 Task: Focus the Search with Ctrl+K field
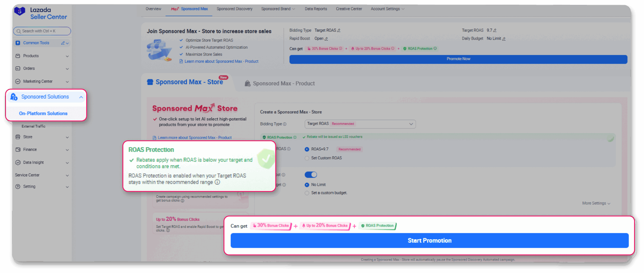(42, 31)
